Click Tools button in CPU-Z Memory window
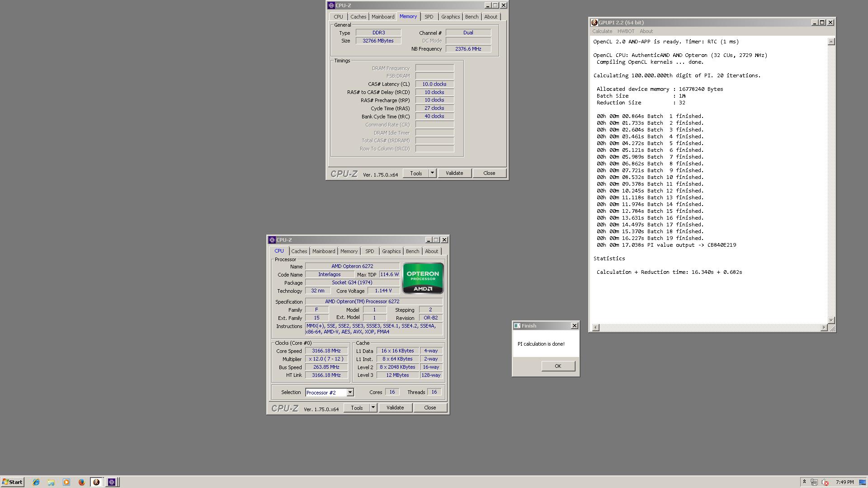Image resolution: width=868 pixels, height=488 pixels. (416, 173)
